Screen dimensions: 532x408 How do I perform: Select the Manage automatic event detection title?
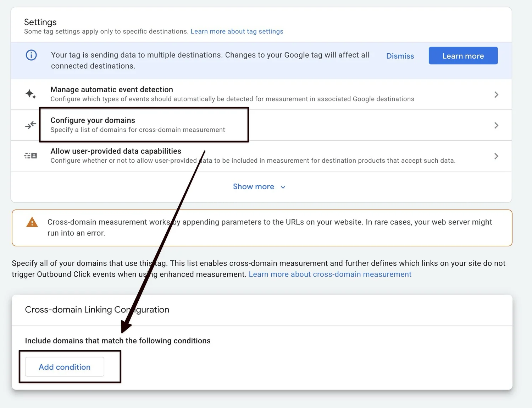(x=112, y=89)
